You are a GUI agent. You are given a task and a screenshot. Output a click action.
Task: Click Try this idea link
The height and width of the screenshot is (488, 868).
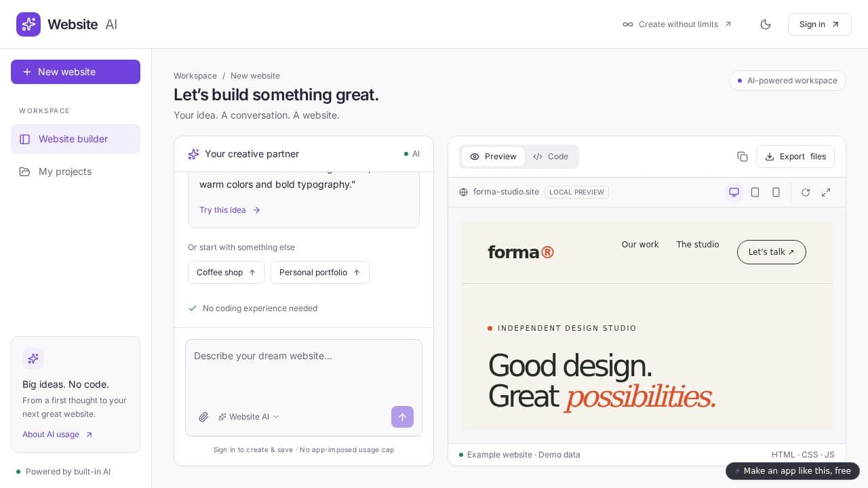pos(230,210)
